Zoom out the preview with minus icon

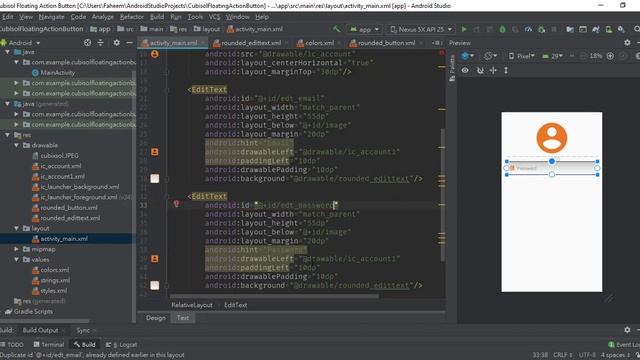click(583, 56)
